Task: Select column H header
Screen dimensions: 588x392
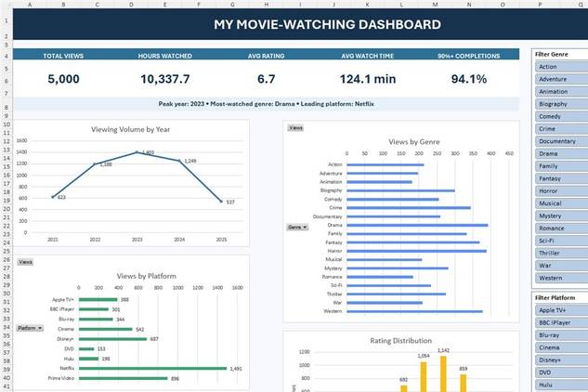Action: (x=267, y=4)
